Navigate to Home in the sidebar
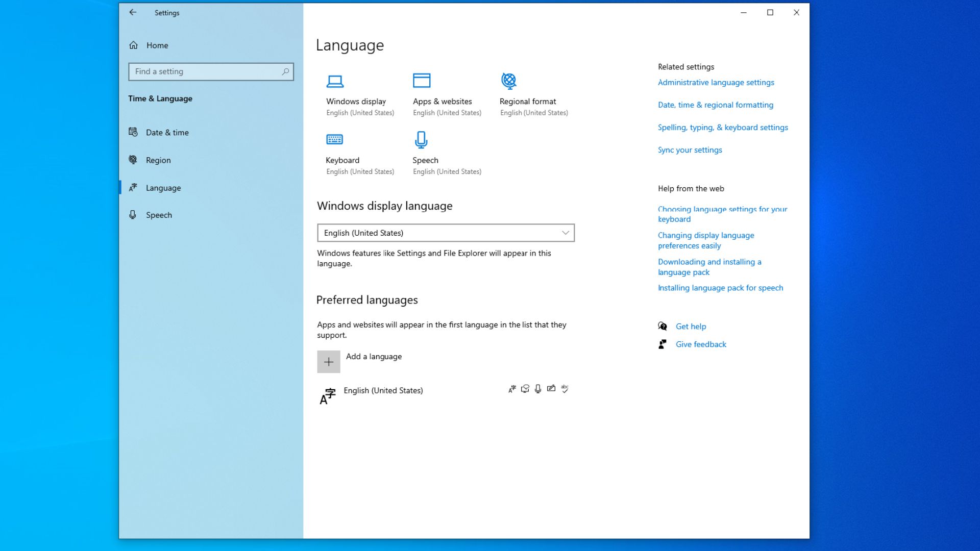Screen dimensions: 980x551 [157, 45]
